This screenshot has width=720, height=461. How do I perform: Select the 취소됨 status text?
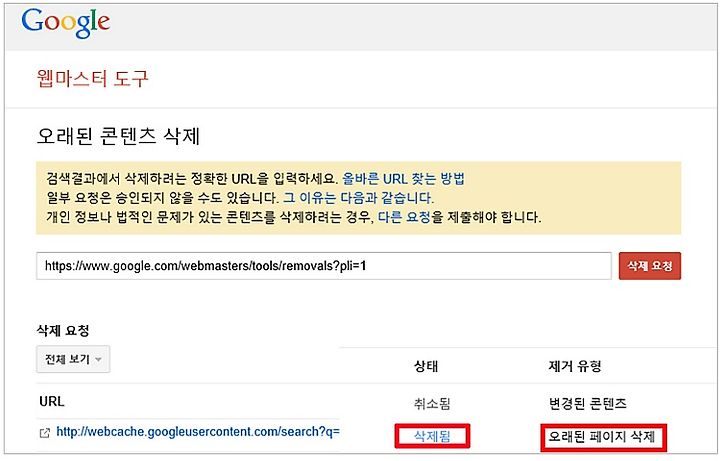432,403
